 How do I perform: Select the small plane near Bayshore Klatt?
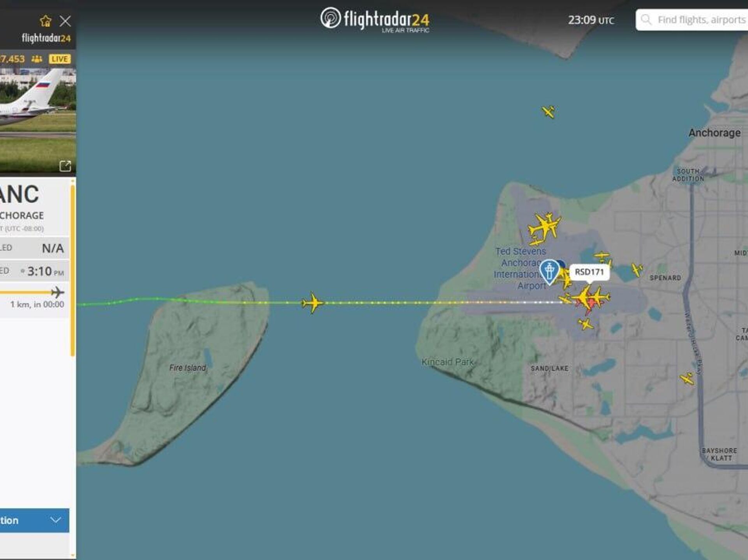(687, 378)
